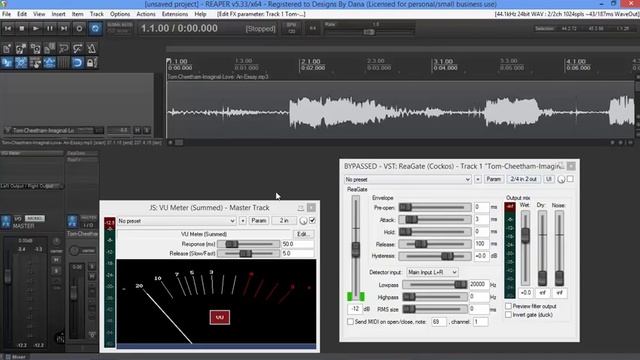Click the Save Project toolbar icon
Screen dimensions: 640x360
coord(35,49)
